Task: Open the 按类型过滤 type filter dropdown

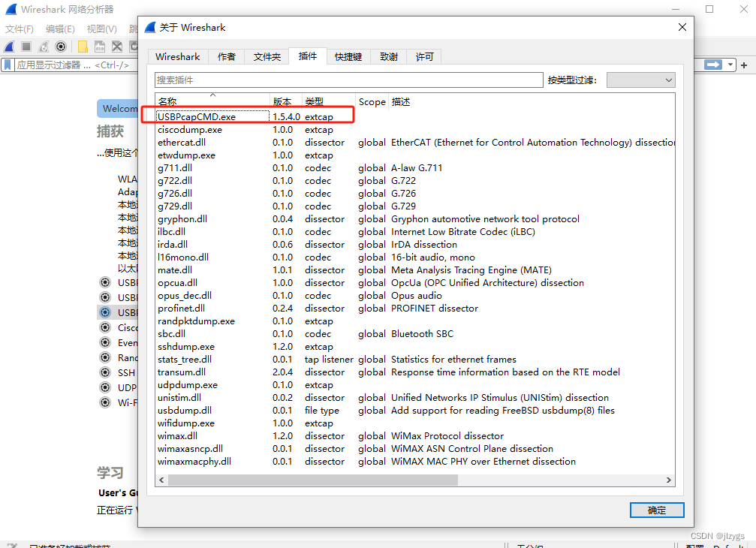Action: (x=641, y=80)
